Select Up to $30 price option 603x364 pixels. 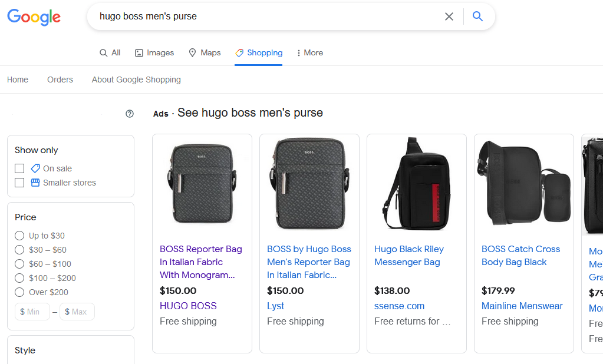(19, 236)
